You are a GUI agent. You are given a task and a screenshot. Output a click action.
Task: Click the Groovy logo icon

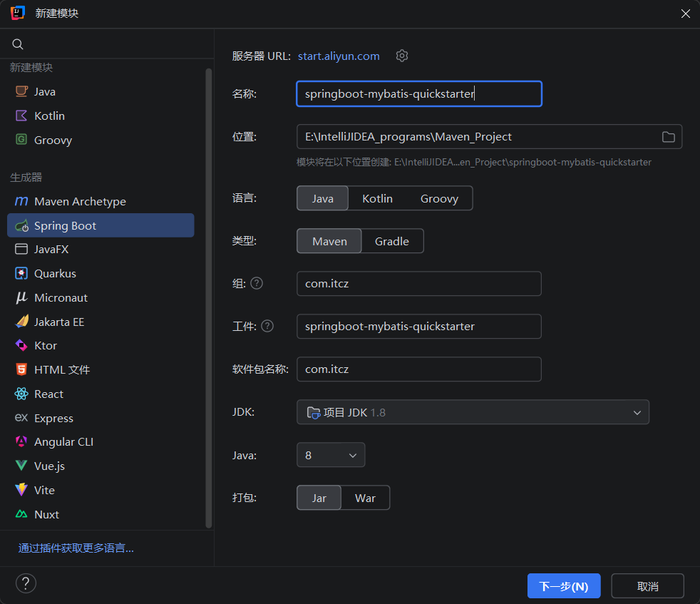point(21,139)
